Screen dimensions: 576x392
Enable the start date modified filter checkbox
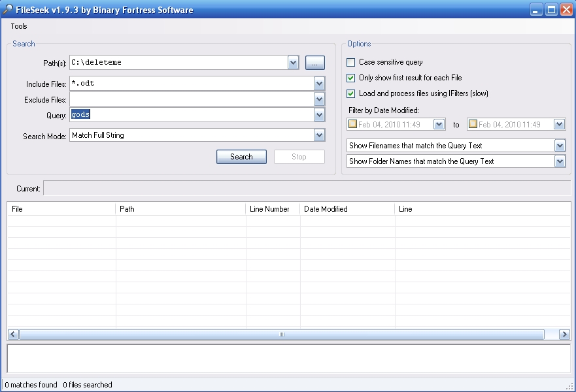(353, 124)
